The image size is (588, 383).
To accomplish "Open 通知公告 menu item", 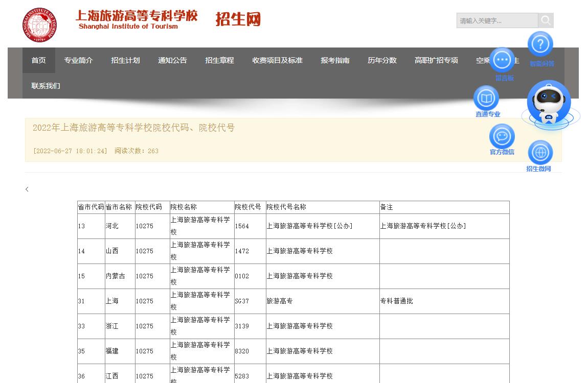I will coord(172,60).
